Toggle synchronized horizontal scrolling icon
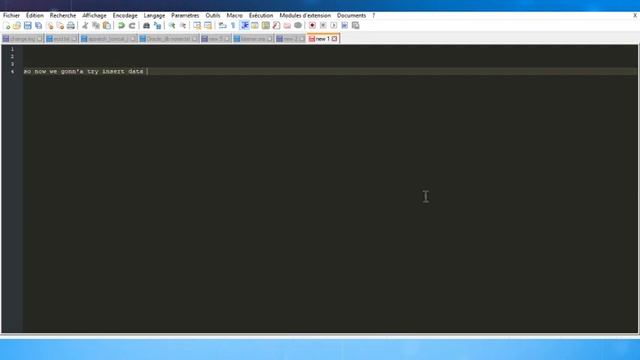This screenshot has height=360, width=640. pos(208,26)
